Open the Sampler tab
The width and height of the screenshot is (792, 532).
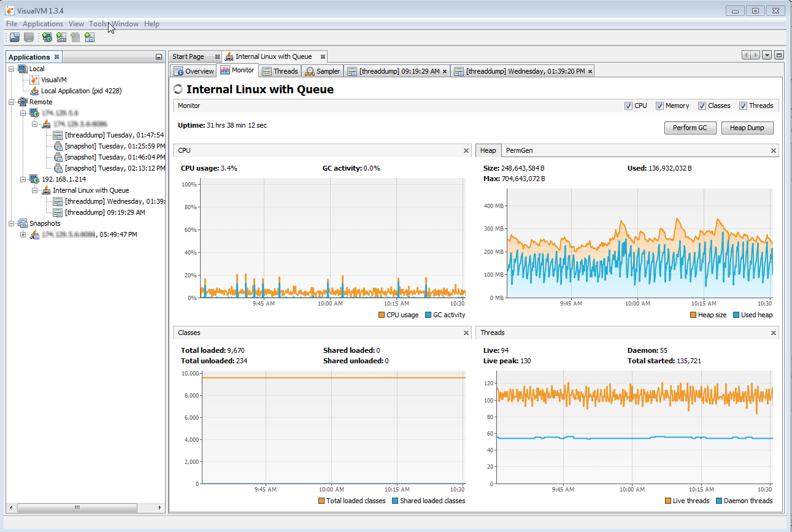pos(323,71)
